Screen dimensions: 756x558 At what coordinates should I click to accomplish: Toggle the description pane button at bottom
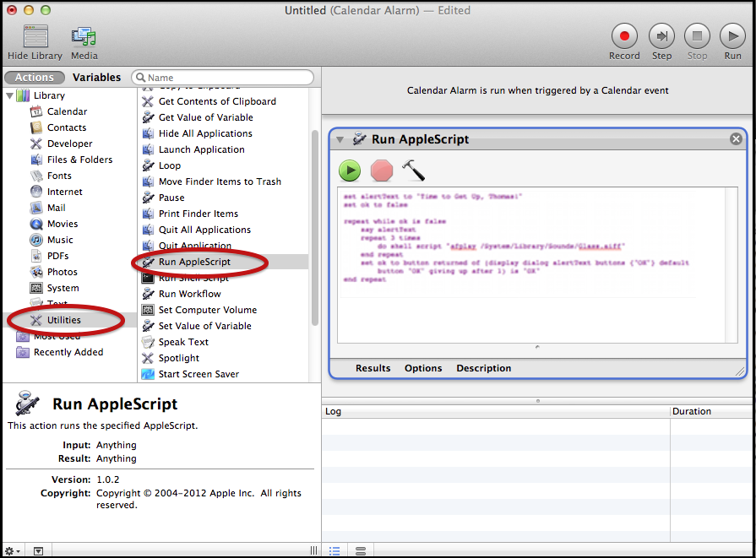tap(39, 550)
